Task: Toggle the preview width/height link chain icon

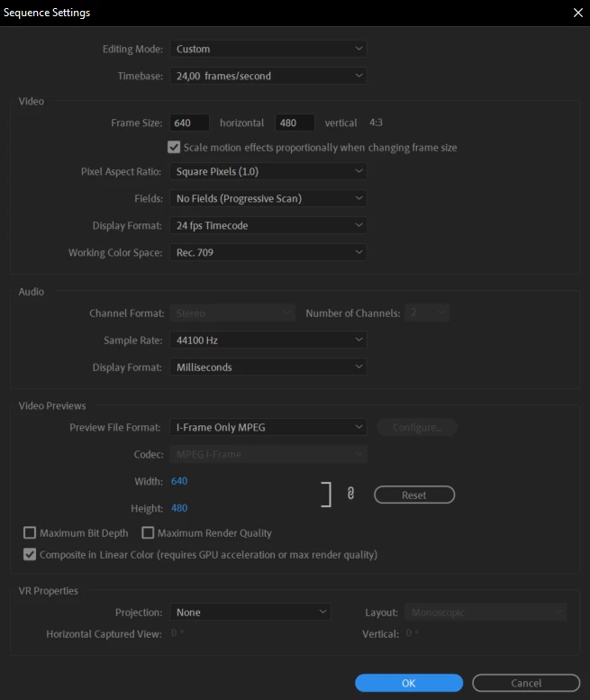Action: [x=350, y=494]
